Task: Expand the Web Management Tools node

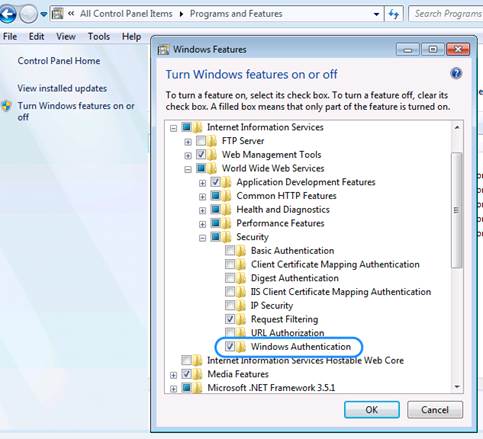Action: [188, 156]
